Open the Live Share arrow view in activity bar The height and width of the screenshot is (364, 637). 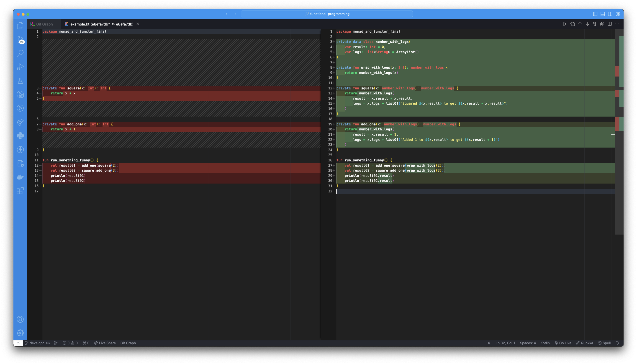pyautogui.click(x=20, y=122)
